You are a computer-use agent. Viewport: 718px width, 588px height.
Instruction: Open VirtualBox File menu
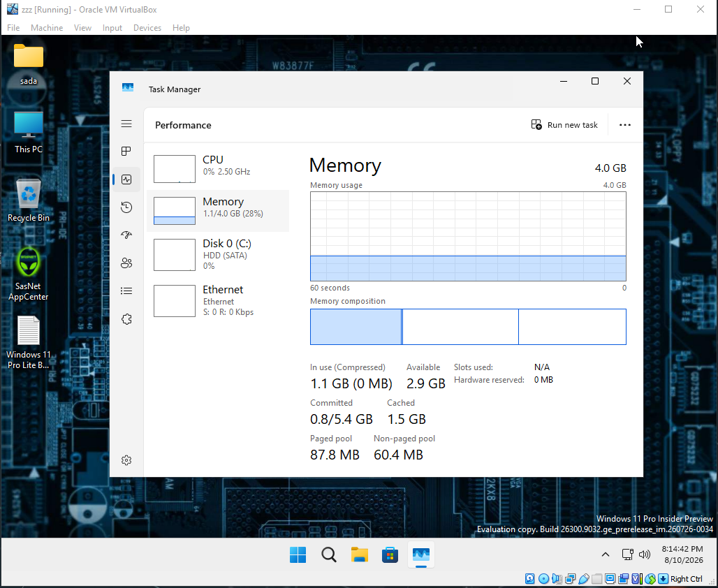tap(13, 28)
